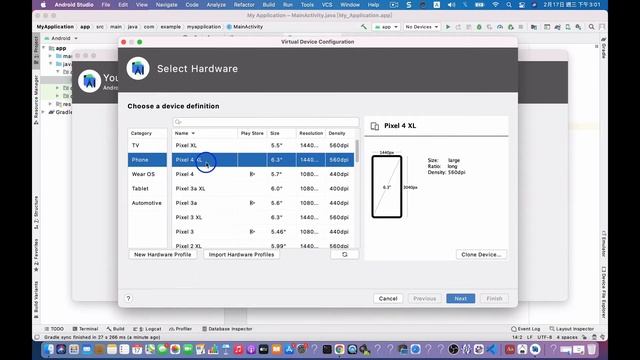
Task: Open the VCS menu
Action: pos(327,5)
